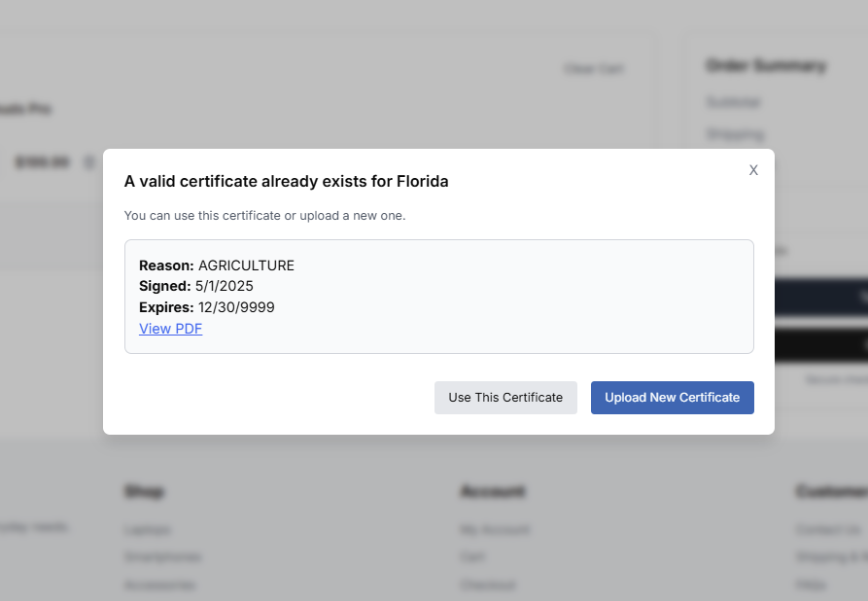Open the Cart link in the footer
Screen dimensions: 868x601
[471, 556]
